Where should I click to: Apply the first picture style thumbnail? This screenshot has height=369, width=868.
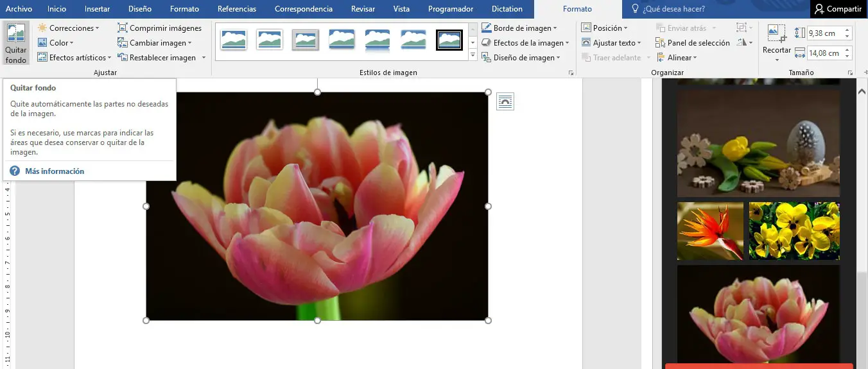tap(233, 40)
